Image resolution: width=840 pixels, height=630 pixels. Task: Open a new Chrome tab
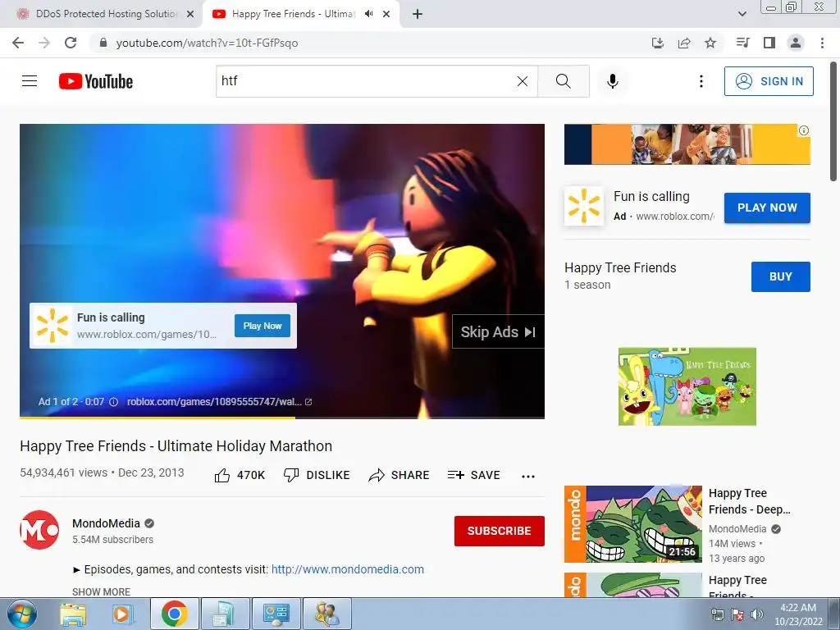418,14
